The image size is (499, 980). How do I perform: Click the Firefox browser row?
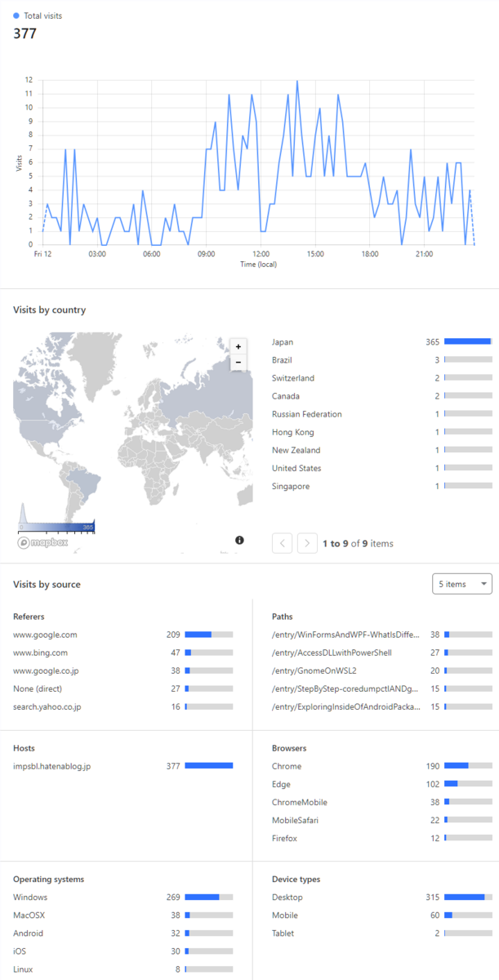pos(381,838)
